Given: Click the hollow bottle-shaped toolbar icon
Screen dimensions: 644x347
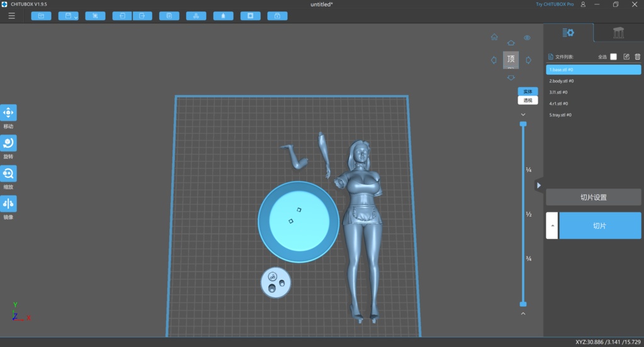Looking at the screenshot, I should pos(223,16).
